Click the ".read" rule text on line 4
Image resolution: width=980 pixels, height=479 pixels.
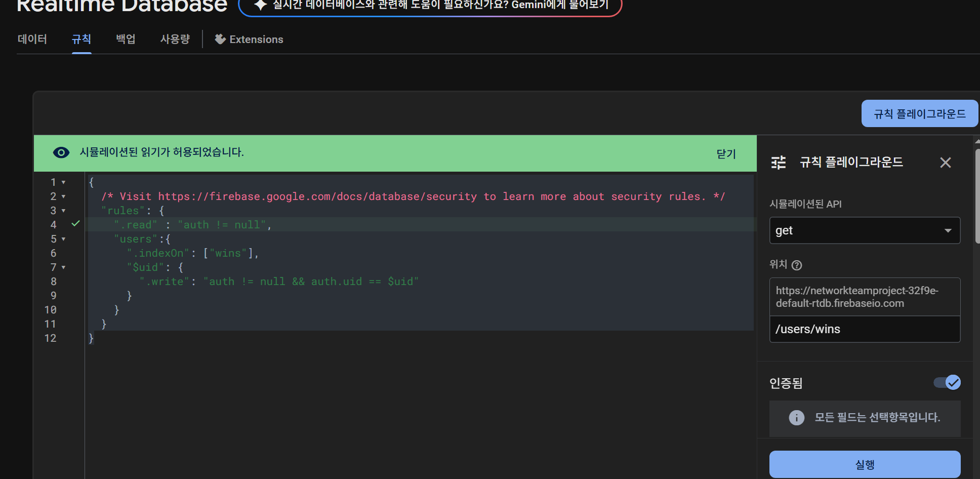pyautogui.click(x=136, y=225)
